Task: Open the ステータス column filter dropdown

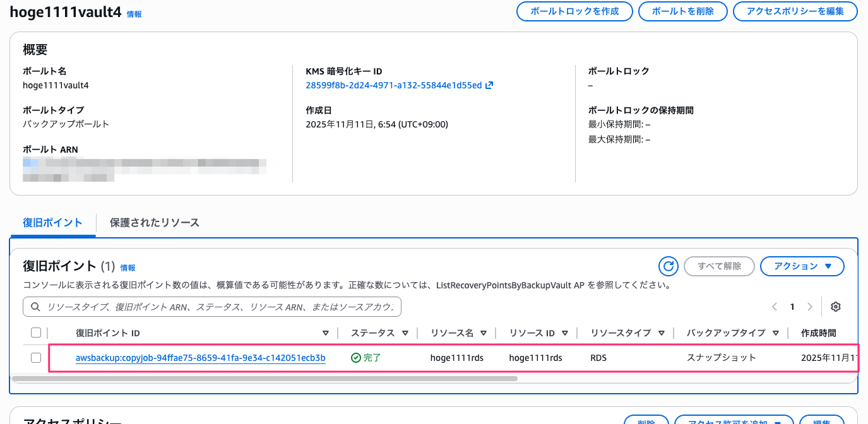Action: coord(405,333)
